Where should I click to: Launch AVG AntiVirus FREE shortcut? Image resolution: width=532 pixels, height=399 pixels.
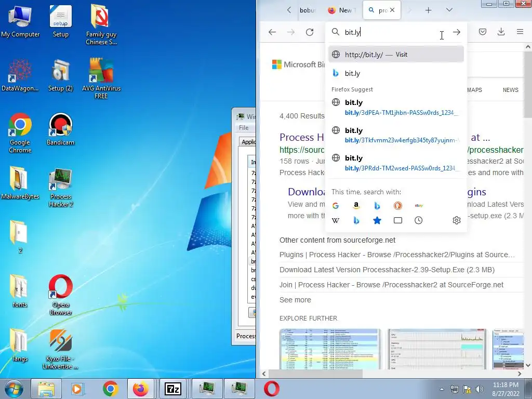pos(101,79)
